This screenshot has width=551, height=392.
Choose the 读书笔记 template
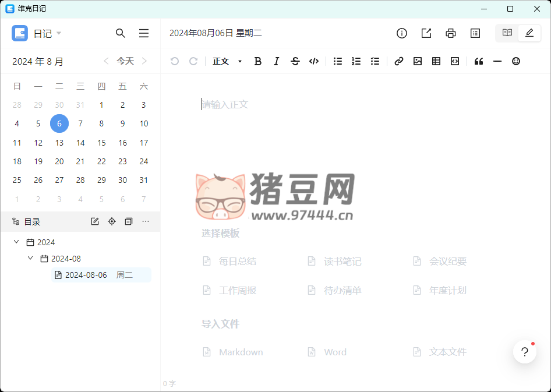(334, 262)
